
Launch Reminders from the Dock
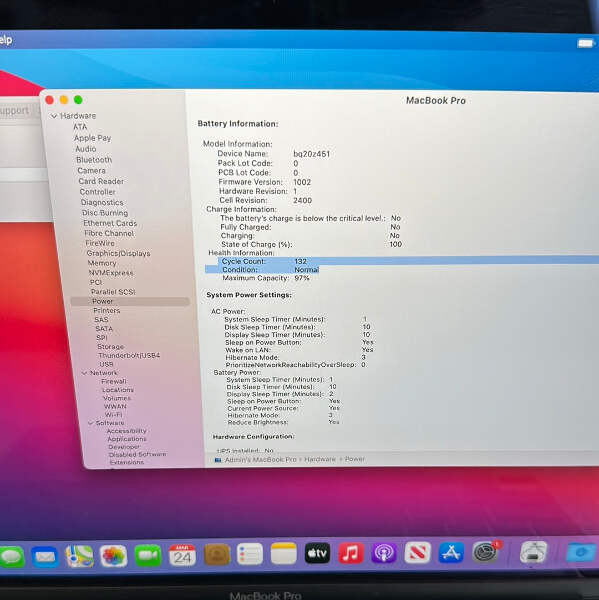tap(250, 554)
